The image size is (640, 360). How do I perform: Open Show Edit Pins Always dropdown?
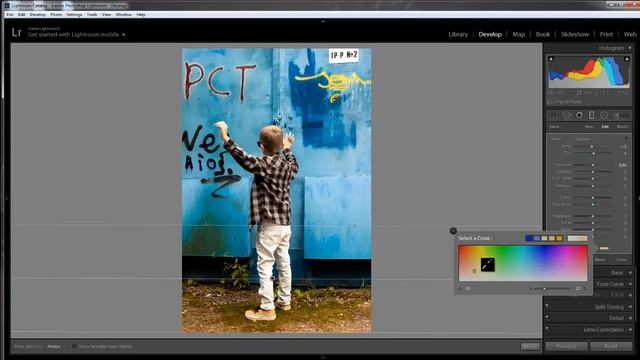pos(56,347)
